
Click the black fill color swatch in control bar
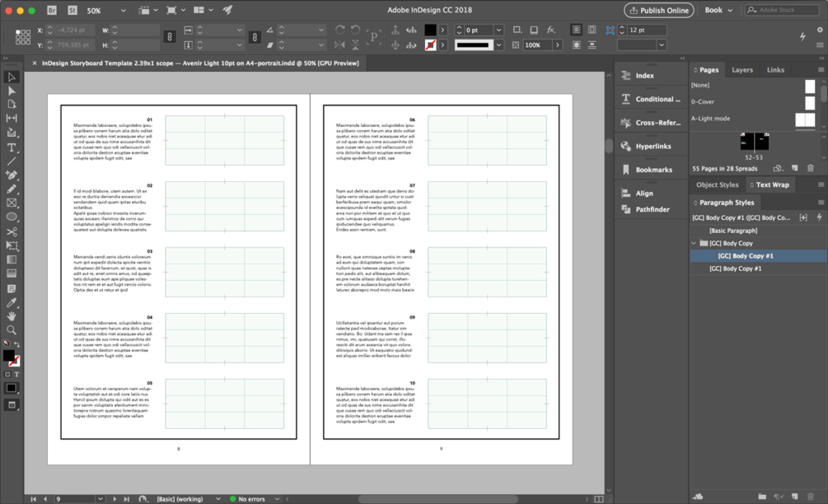pyautogui.click(x=430, y=30)
